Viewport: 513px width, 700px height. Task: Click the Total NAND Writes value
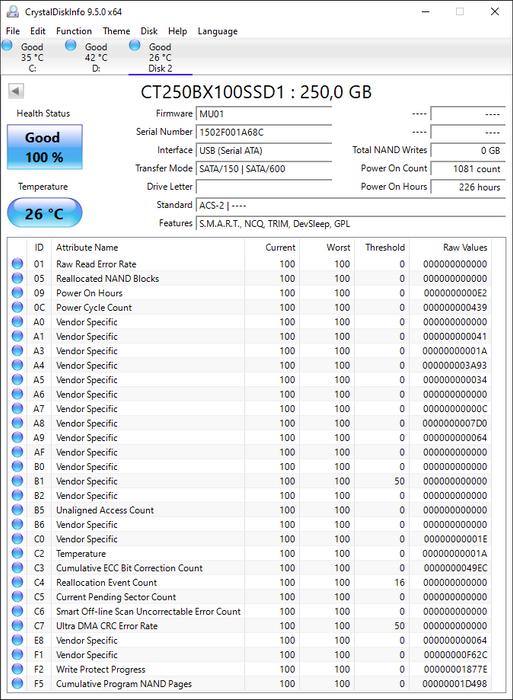pos(468,150)
